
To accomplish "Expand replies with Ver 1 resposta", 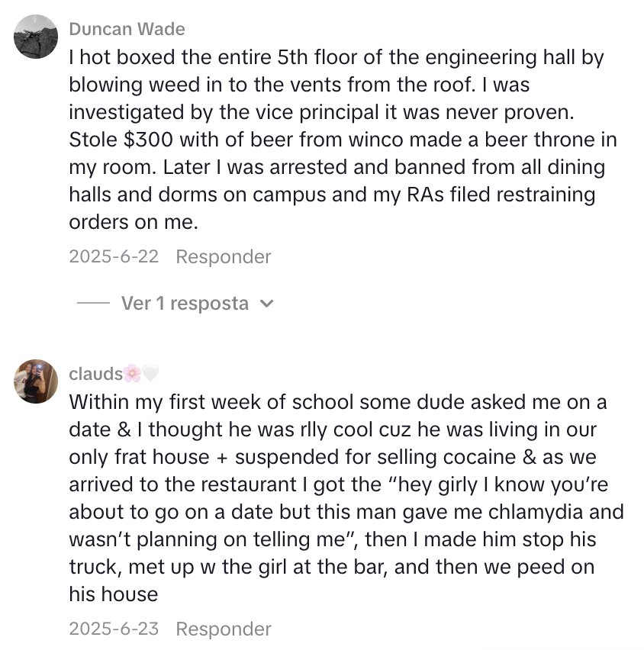I will (185, 304).
